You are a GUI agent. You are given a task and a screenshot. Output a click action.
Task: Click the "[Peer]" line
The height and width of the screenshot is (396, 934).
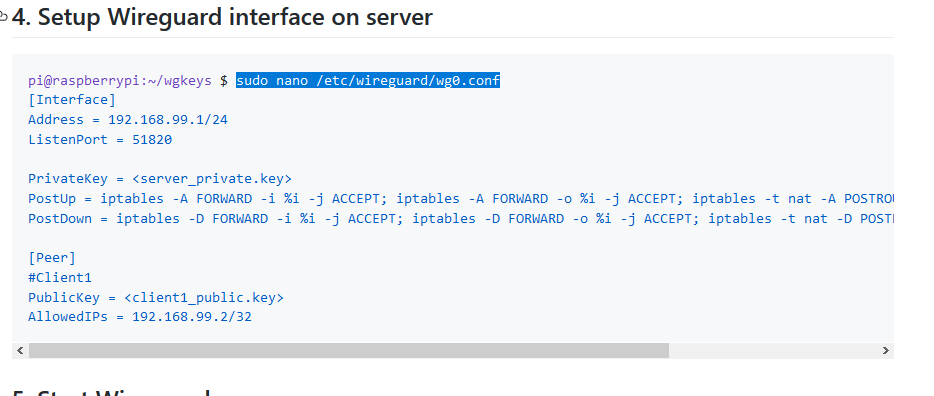click(52, 258)
